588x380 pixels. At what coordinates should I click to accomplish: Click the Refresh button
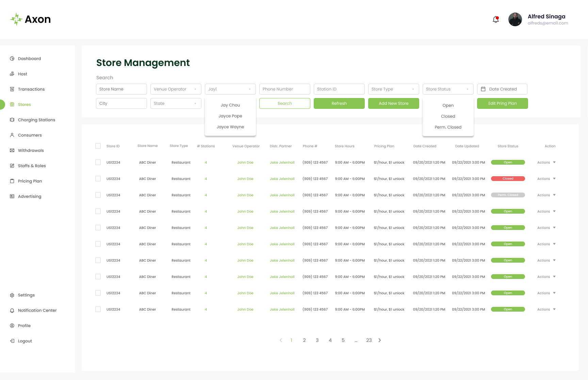click(x=339, y=103)
